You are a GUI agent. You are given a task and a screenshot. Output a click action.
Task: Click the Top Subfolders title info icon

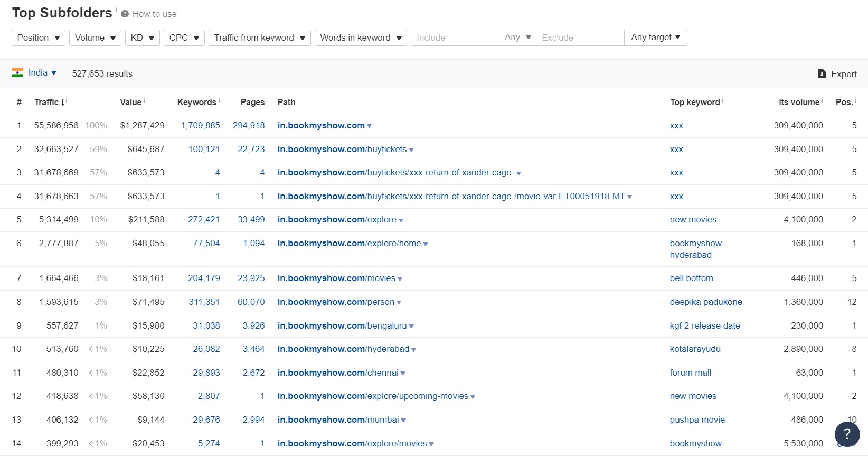pos(116,9)
